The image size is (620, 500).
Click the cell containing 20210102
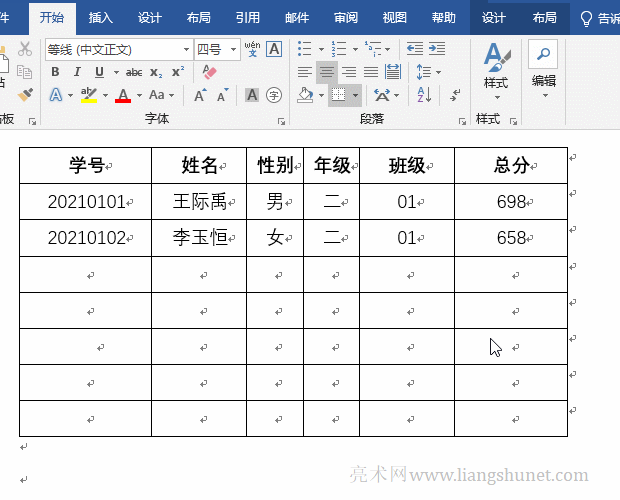point(85,238)
